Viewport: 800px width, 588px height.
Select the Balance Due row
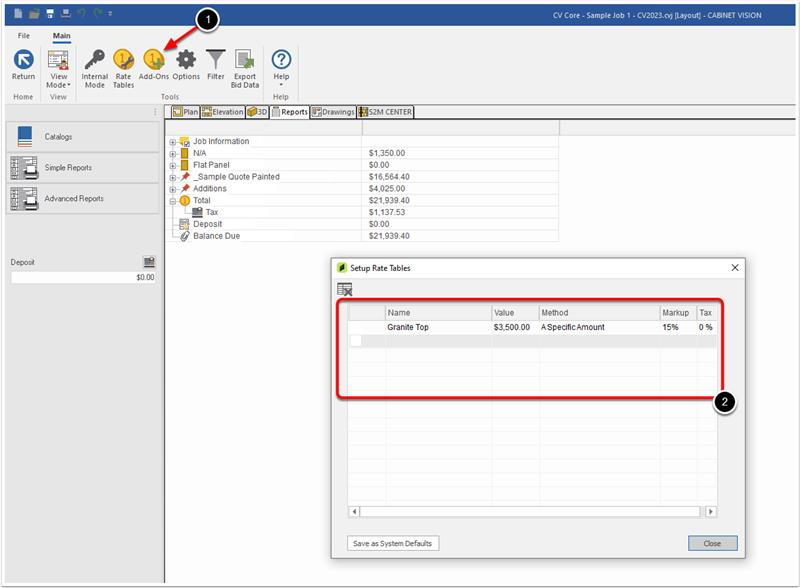pyautogui.click(x=216, y=236)
